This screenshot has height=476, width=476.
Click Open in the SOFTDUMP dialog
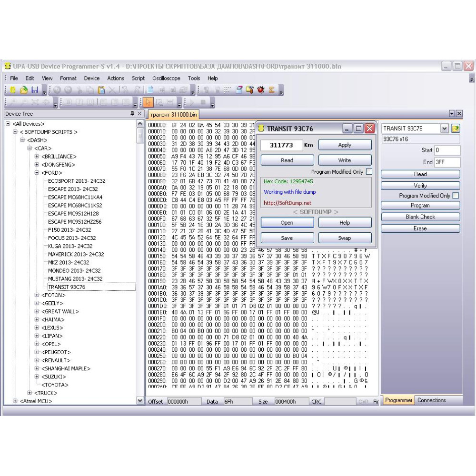[287, 222]
